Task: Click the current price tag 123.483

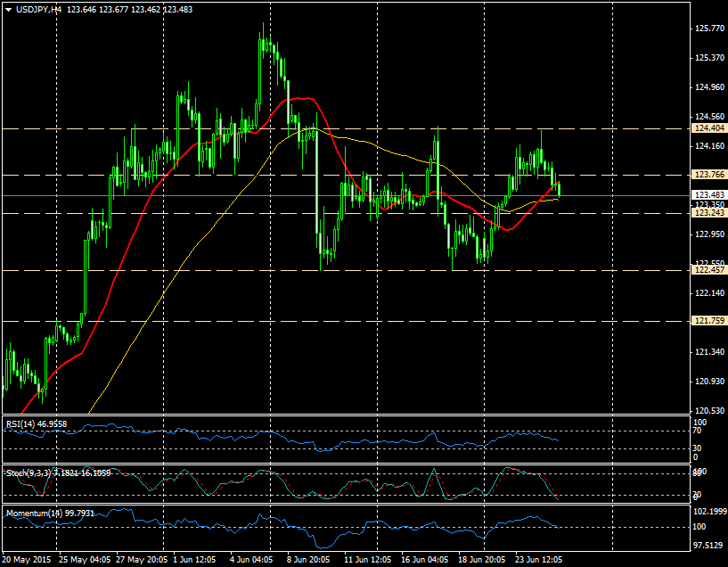Action: [708, 195]
